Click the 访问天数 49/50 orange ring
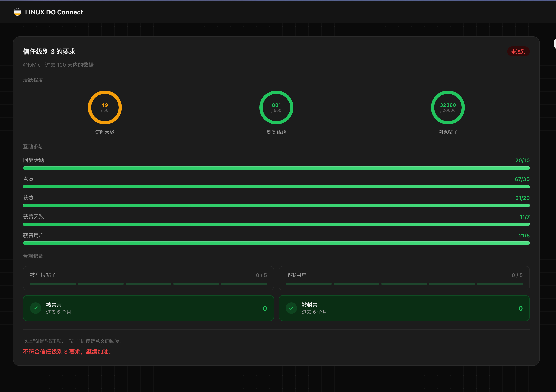Screen dimensions: 556x392 click(x=105, y=107)
